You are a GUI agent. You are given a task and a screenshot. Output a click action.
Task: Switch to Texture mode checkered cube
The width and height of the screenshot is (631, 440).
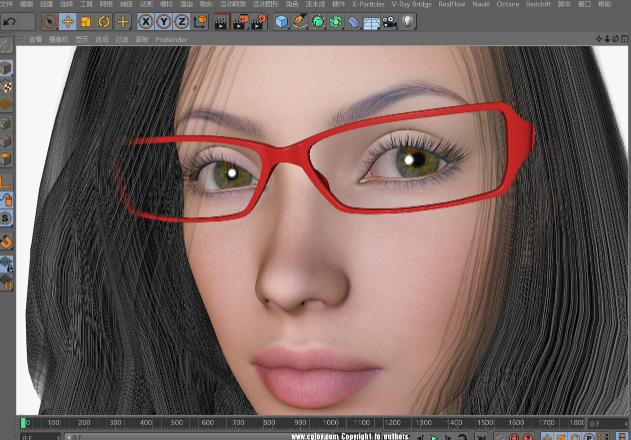6,87
